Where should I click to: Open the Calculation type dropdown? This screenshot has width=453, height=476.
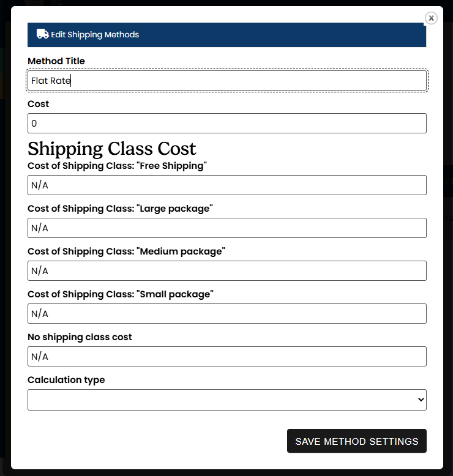(226, 400)
